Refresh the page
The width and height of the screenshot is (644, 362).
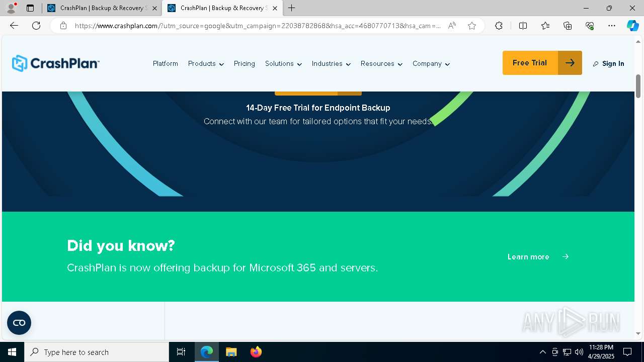36,26
